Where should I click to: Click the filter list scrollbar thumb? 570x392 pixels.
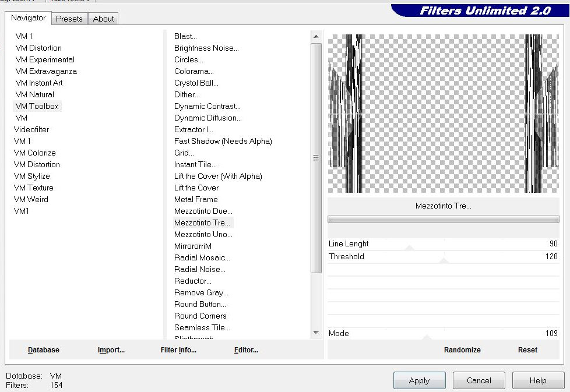click(x=316, y=158)
